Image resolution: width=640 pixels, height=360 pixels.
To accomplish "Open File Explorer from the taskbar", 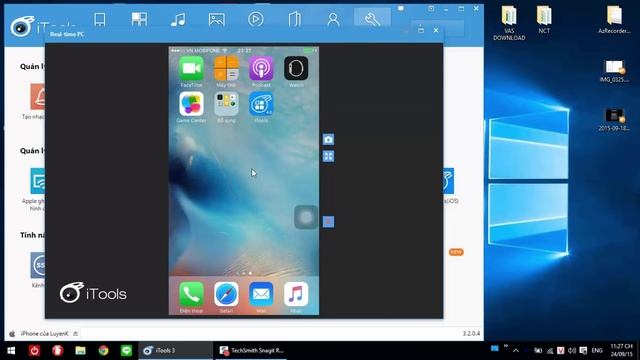I will 80,351.
